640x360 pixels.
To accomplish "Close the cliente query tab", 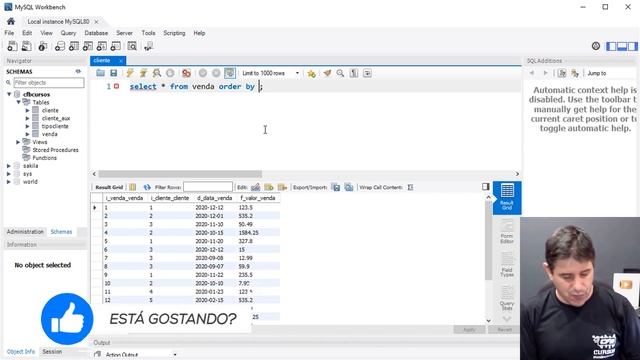I will coord(121,61).
